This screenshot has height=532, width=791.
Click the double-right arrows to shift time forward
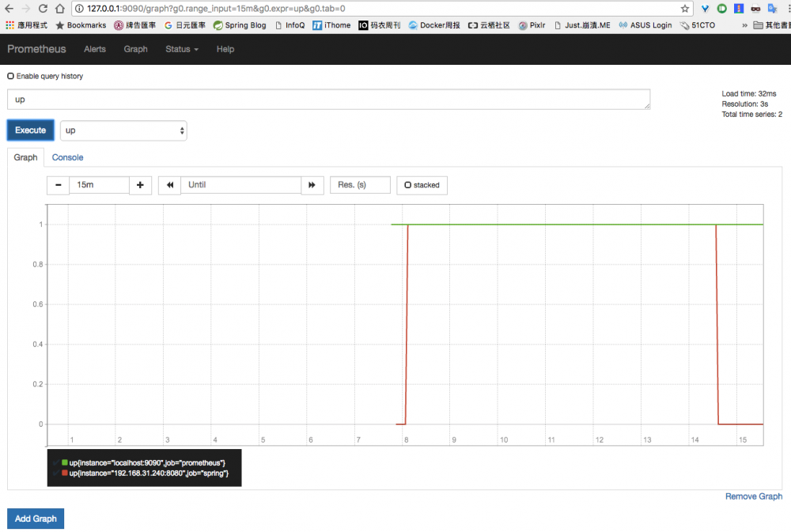[x=312, y=184]
